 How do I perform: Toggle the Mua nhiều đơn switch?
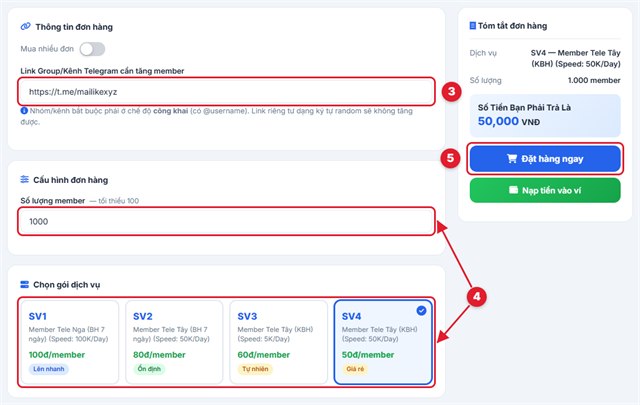tap(92, 49)
